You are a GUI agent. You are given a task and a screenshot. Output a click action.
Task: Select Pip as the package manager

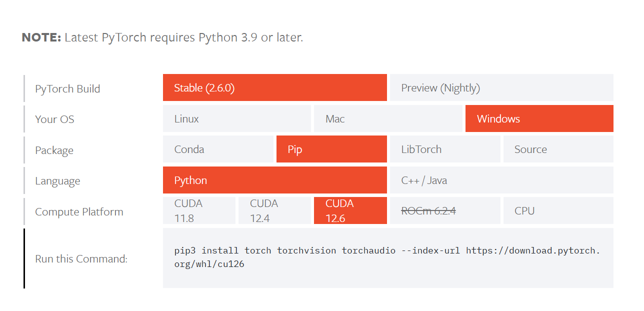click(x=331, y=149)
